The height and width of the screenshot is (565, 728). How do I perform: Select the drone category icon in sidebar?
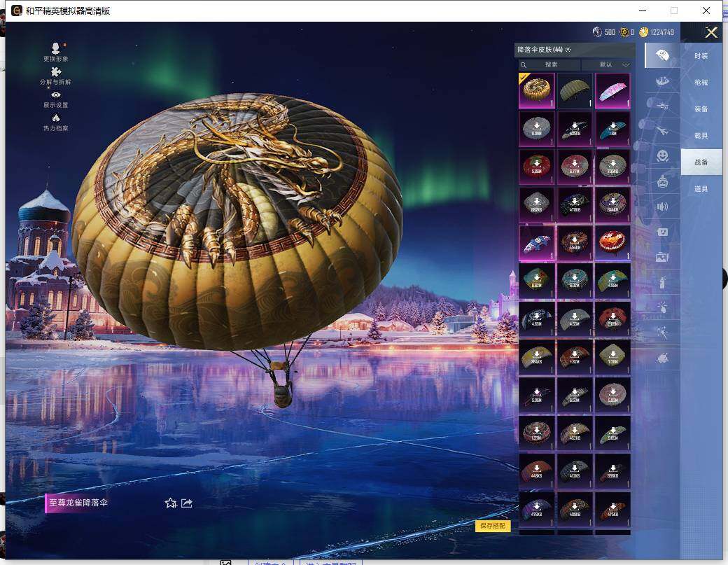click(x=662, y=106)
